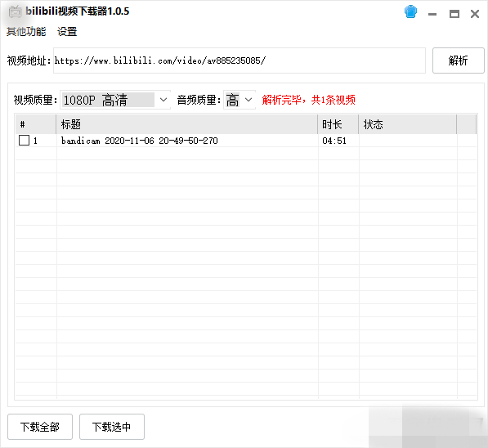
Task: Select the bandicam 2020-11-06 20-49-50-270 title
Action: [x=140, y=141]
